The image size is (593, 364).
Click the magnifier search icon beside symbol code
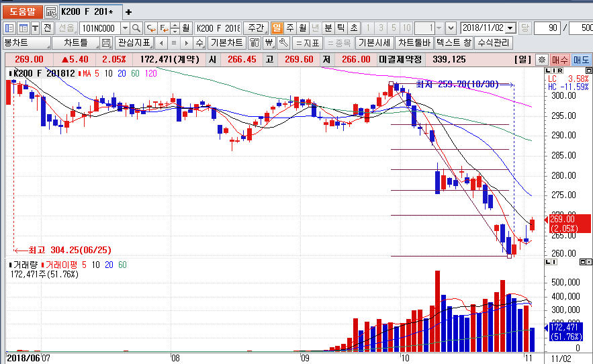(136, 28)
